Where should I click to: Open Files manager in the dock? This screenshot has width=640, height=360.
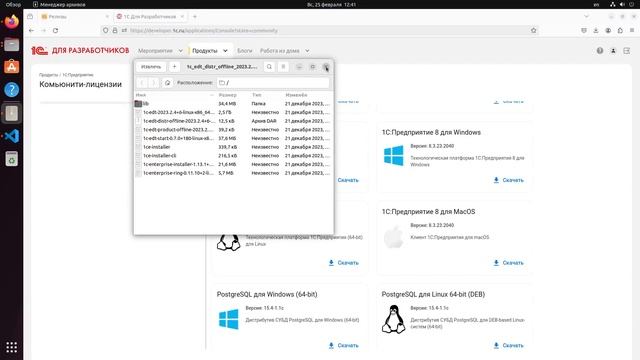11,44
